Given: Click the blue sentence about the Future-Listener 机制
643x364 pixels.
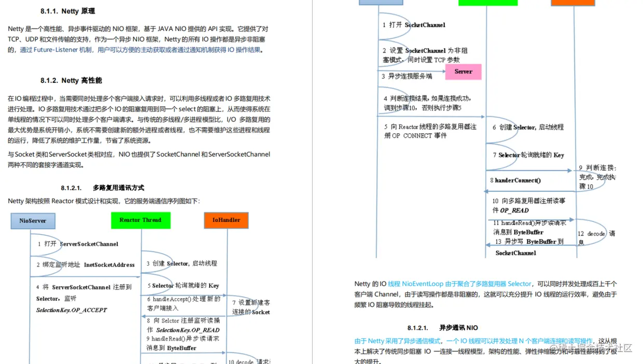Looking at the screenshot, I should [x=142, y=50].
